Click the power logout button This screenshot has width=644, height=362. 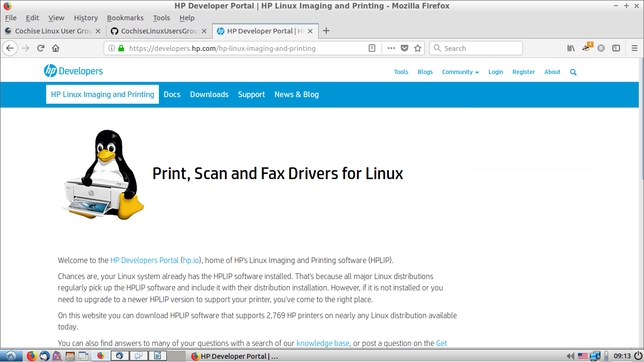pyautogui.click(x=638, y=356)
